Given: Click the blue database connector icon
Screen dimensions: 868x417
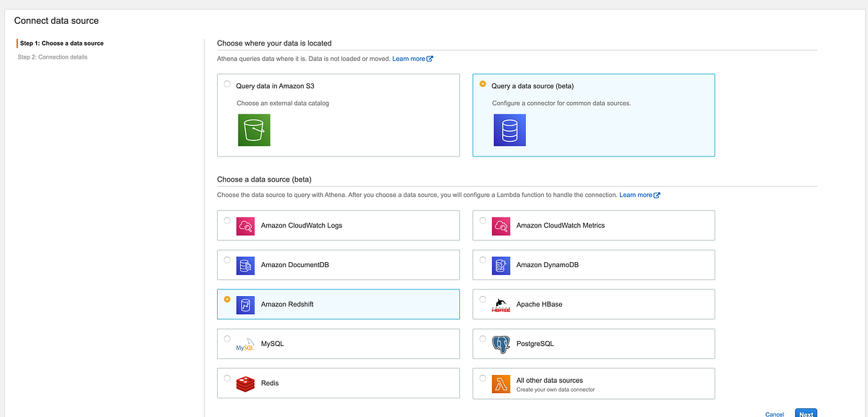Looking at the screenshot, I should (510, 130).
